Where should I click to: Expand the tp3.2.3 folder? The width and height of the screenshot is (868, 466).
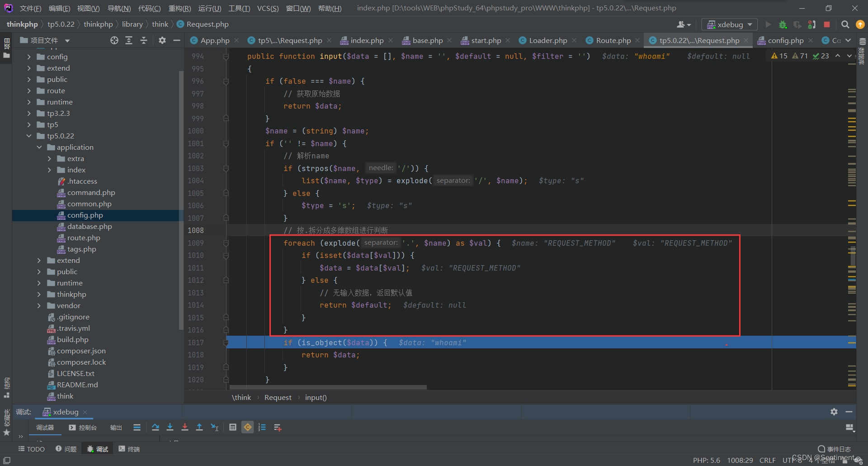tap(29, 113)
